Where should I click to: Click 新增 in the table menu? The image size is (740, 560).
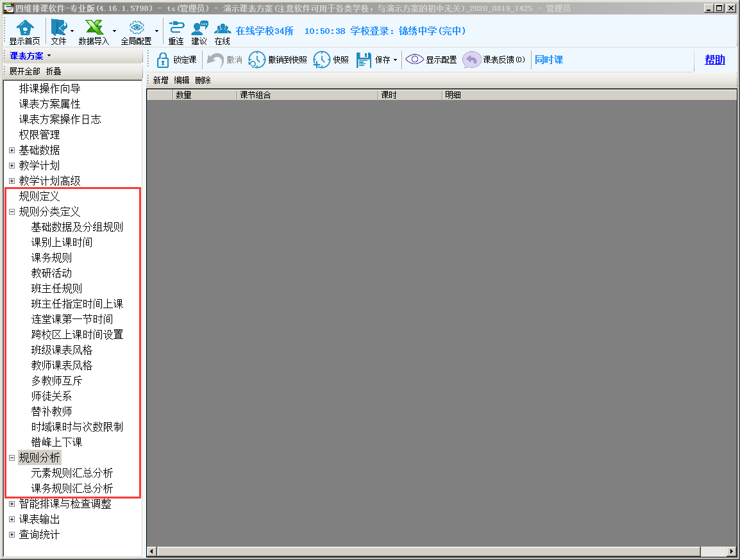pyautogui.click(x=160, y=81)
